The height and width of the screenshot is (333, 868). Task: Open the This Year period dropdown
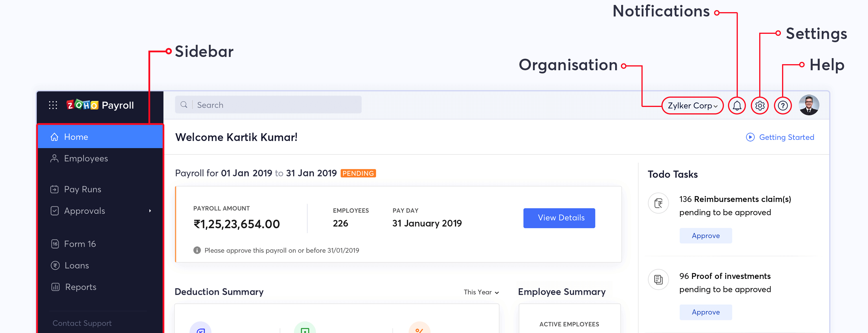481,292
